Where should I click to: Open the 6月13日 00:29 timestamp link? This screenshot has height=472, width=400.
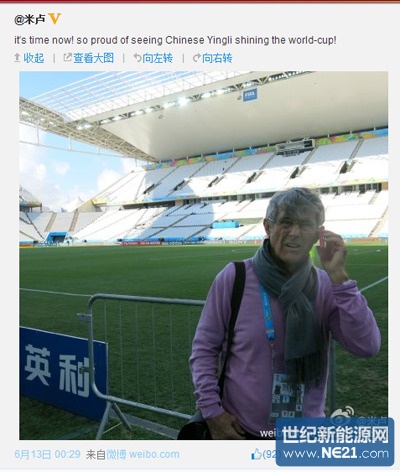click(x=47, y=454)
